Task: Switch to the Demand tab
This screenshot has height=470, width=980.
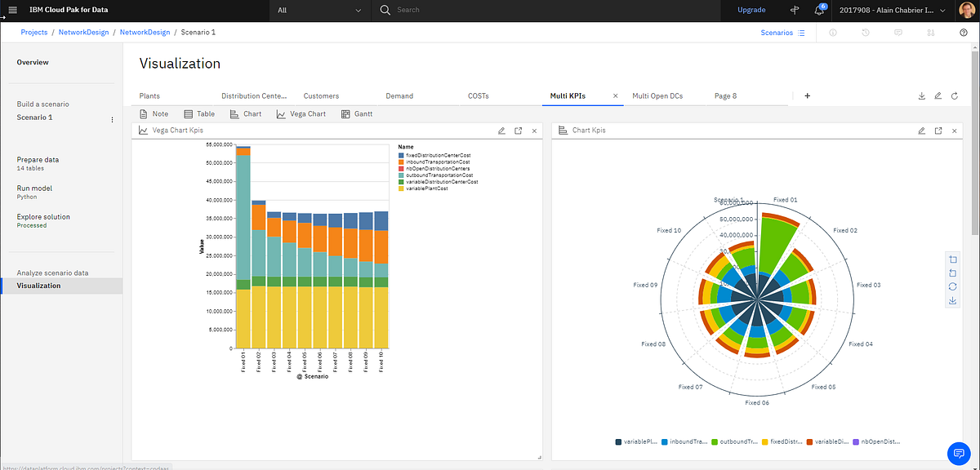Action: pyautogui.click(x=399, y=95)
